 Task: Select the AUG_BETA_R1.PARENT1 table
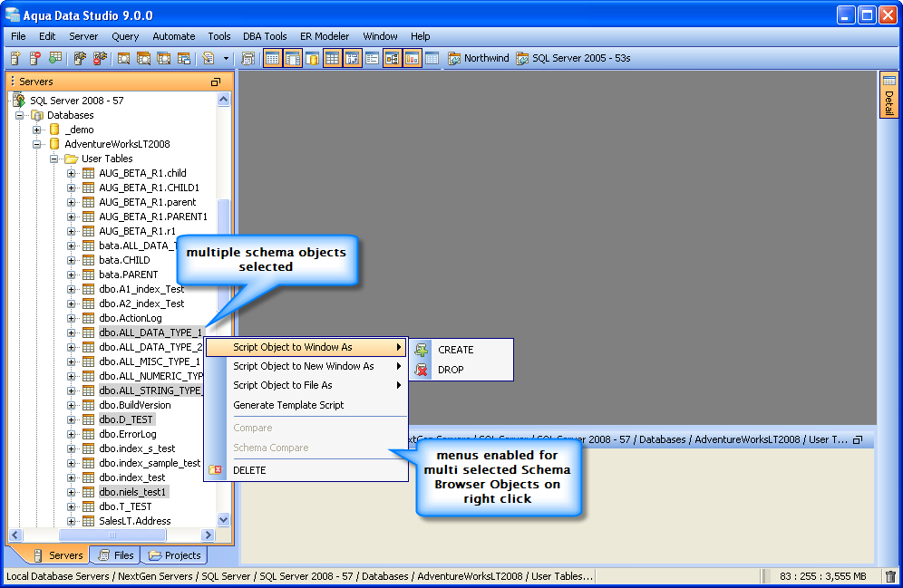[152, 217]
